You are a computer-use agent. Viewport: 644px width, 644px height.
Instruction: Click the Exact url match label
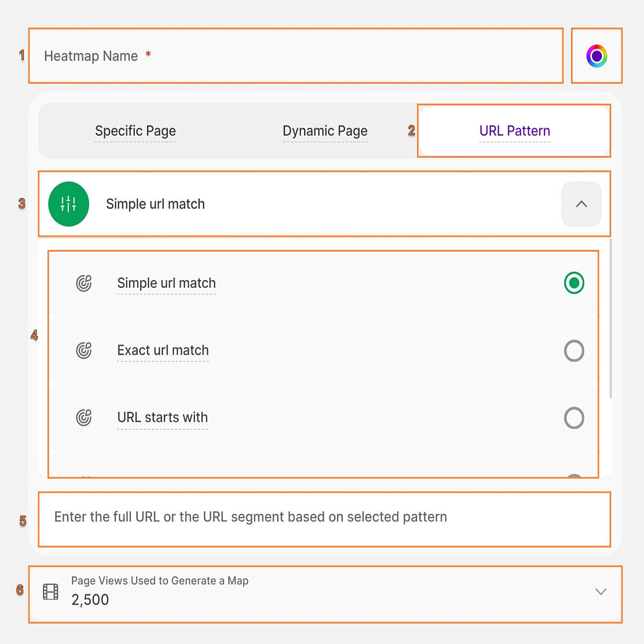click(x=163, y=350)
